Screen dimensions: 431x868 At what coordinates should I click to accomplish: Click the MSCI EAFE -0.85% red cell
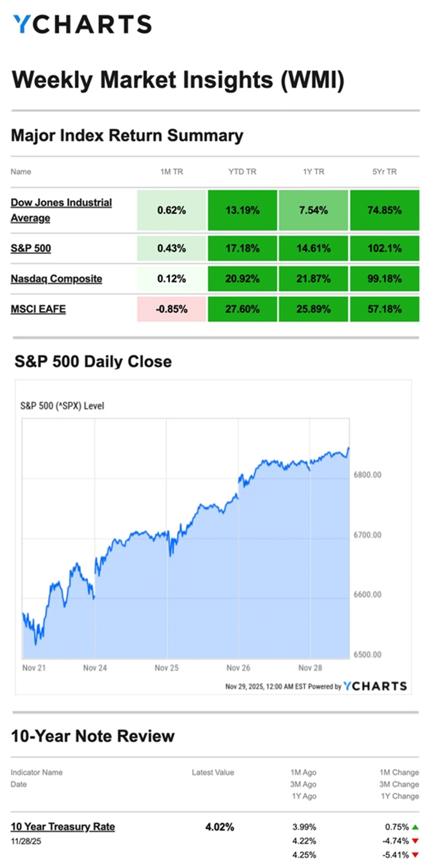(x=172, y=309)
